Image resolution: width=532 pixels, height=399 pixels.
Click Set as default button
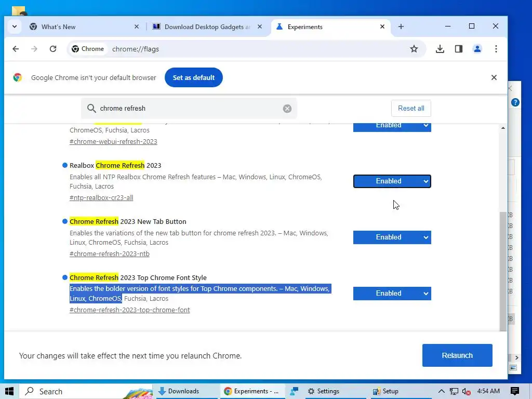click(194, 77)
